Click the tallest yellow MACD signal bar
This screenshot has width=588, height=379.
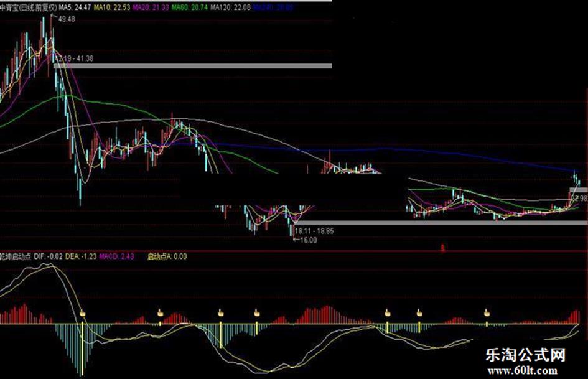[x=83, y=349]
